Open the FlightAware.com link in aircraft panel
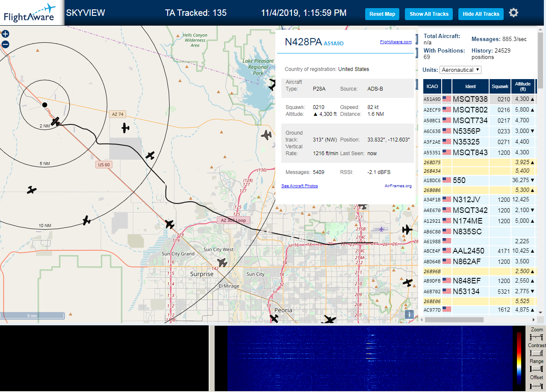546x392 pixels. (x=395, y=42)
